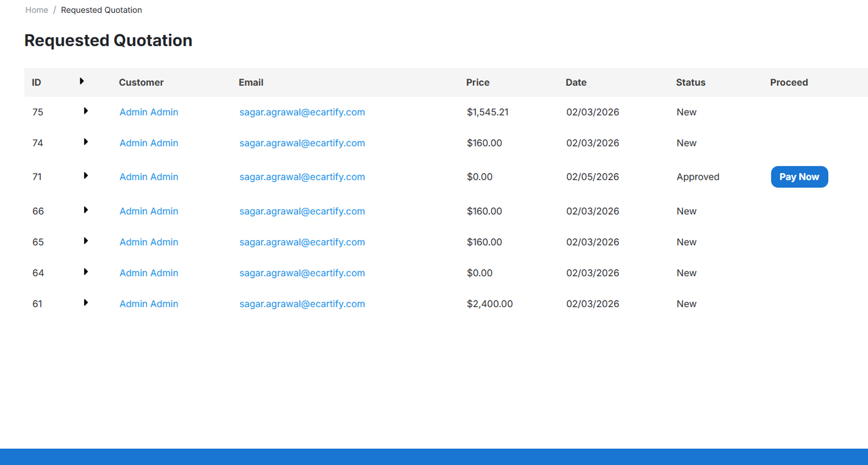Expand the row arrow for quotation 61
This screenshot has width=868, height=465.
(86, 303)
